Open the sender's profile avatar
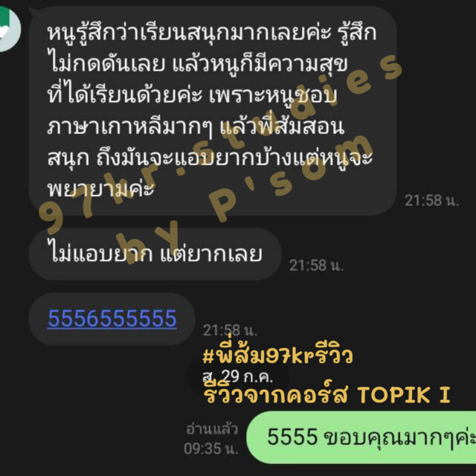Viewport: 476px width, 476px height. [9, 29]
